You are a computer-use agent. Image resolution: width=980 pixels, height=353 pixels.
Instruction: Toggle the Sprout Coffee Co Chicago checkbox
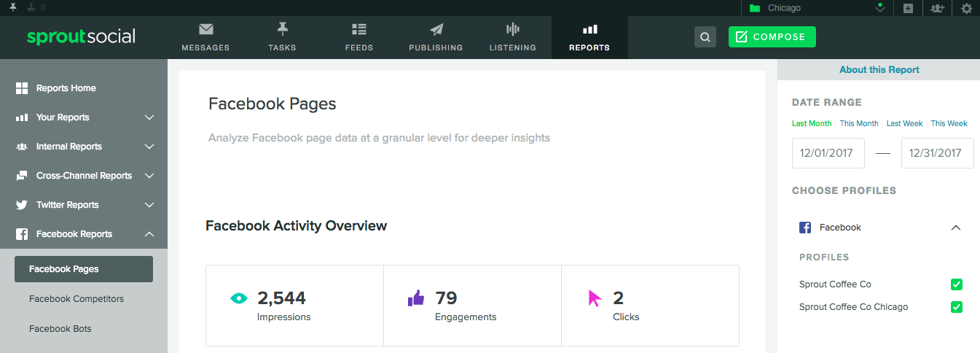[957, 307]
